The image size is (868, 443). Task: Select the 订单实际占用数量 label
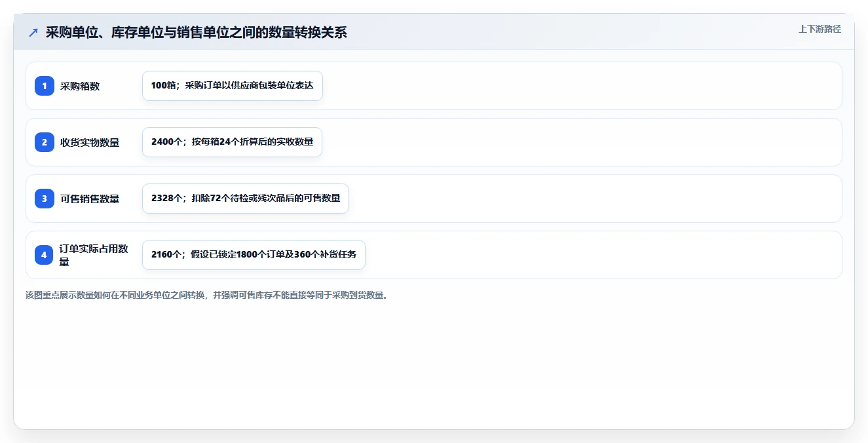coord(94,255)
